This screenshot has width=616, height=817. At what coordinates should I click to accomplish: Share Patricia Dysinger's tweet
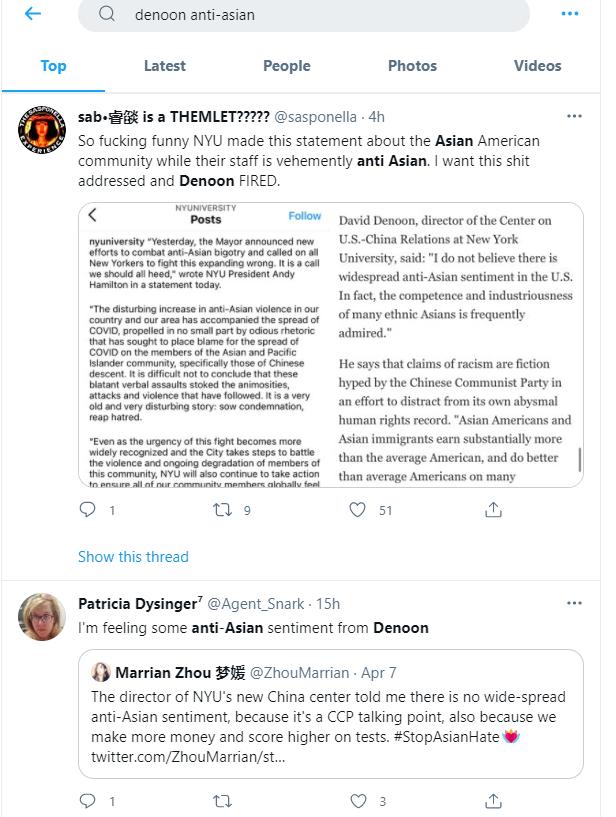click(x=493, y=800)
